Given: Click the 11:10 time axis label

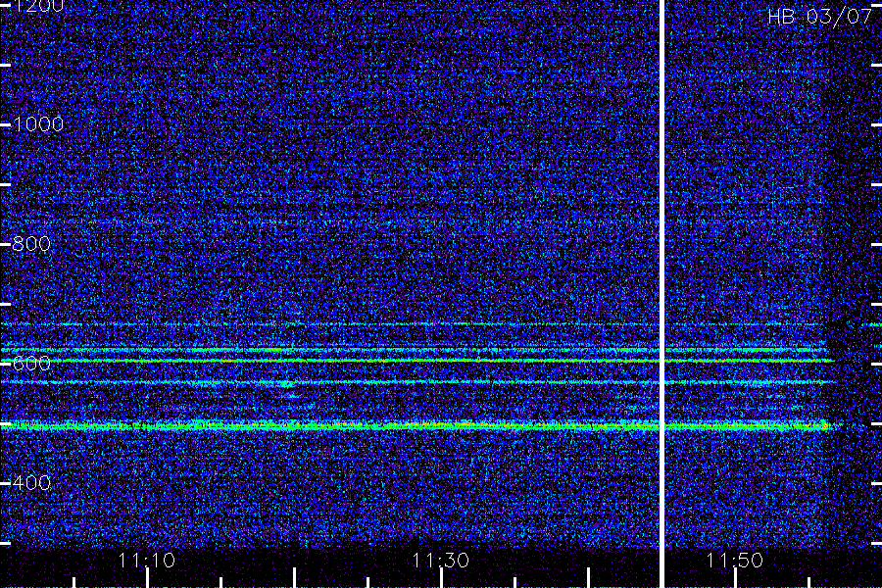Looking at the screenshot, I should (x=146, y=561).
